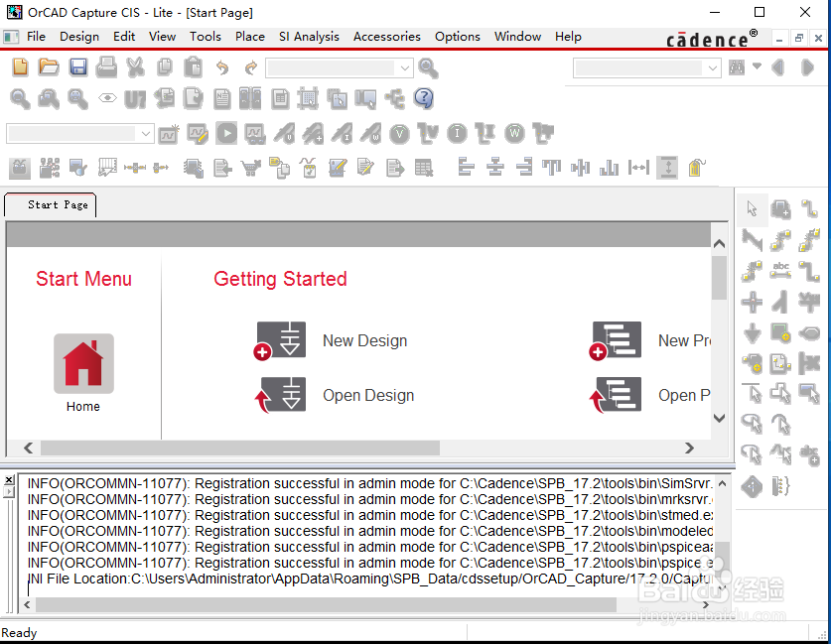The width and height of the screenshot is (831, 644).
Task: Click the Previous arrow beside find box
Action: click(x=778, y=67)
